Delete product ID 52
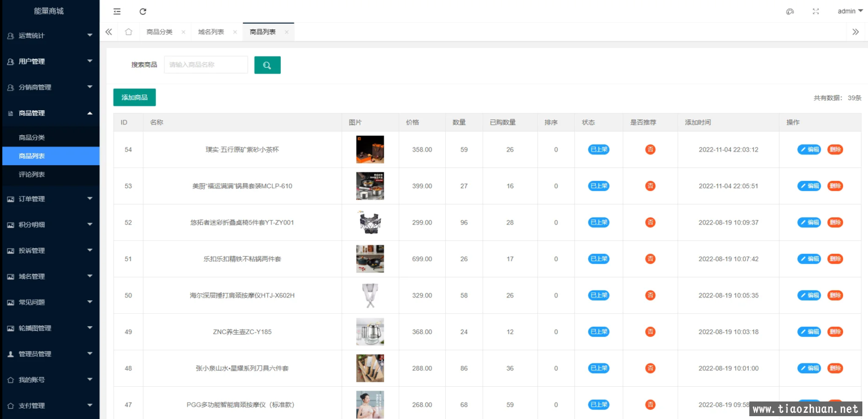The image size is (868, 419). click(x=835, y=222)
